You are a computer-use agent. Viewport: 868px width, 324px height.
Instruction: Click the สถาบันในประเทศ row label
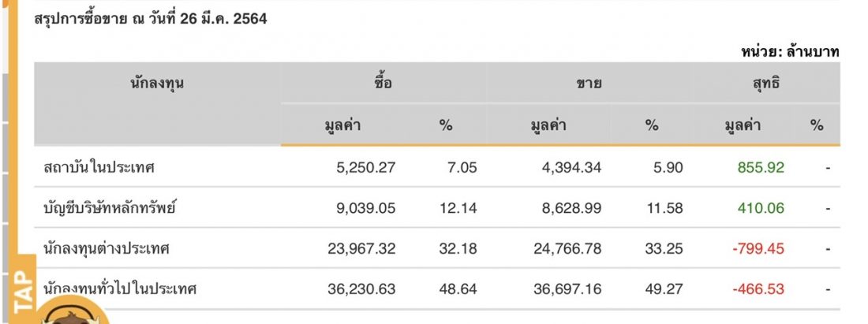coord(99,168)
